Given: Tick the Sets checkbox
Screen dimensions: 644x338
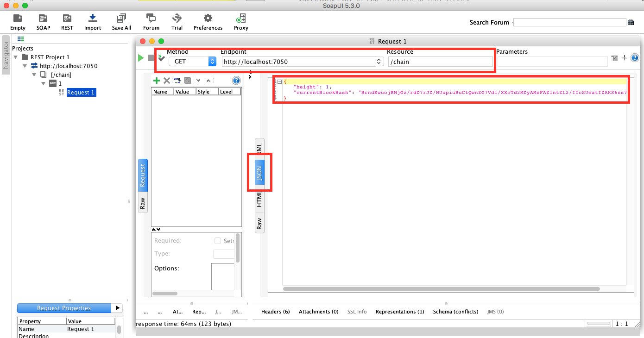Looking at the screenshot, I should pyautogui.click(x=218, y=241).
